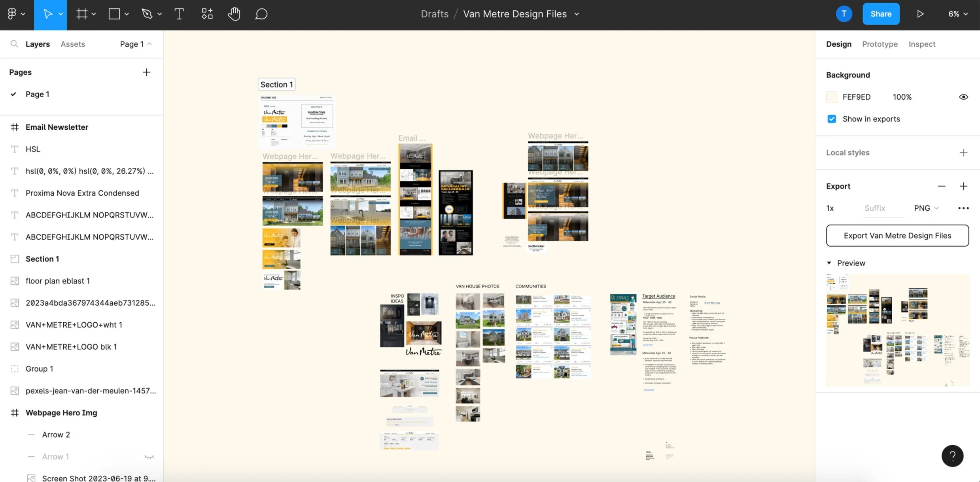The width and height of the screenshot is (980, 482).
Task: Select the Text tool in toolbar
Action: pyautogui.click(x=179, y=14)
